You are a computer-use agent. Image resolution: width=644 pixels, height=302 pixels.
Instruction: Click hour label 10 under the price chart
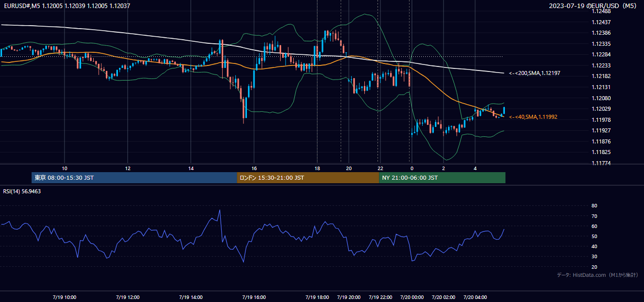pos(65,168)
